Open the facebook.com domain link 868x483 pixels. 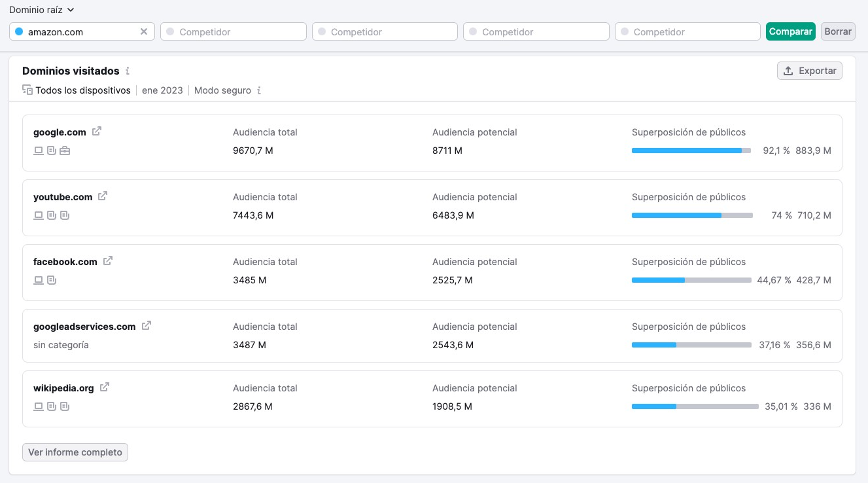tap(65, 262)
